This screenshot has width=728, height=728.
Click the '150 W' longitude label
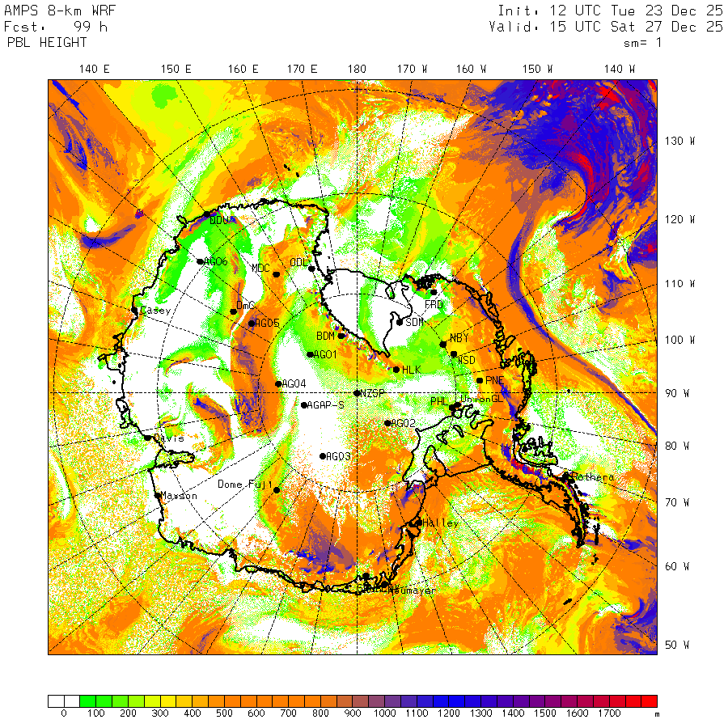(x=538, y=70)
